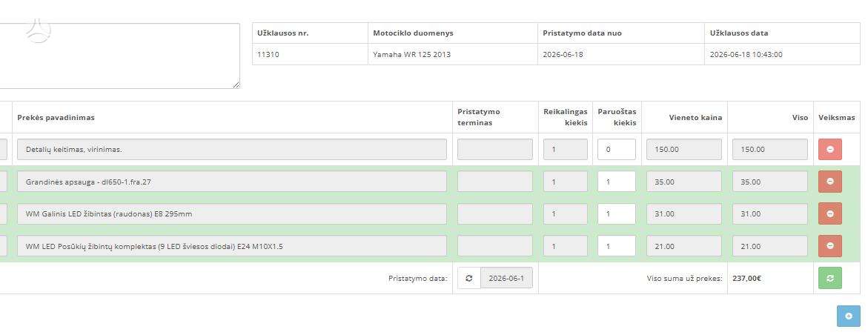Click the Grandinės apsauga - dl650-1.fra.27 name field
The height and width of the screenshot is (335, 868).
click(x=232, y=182)
